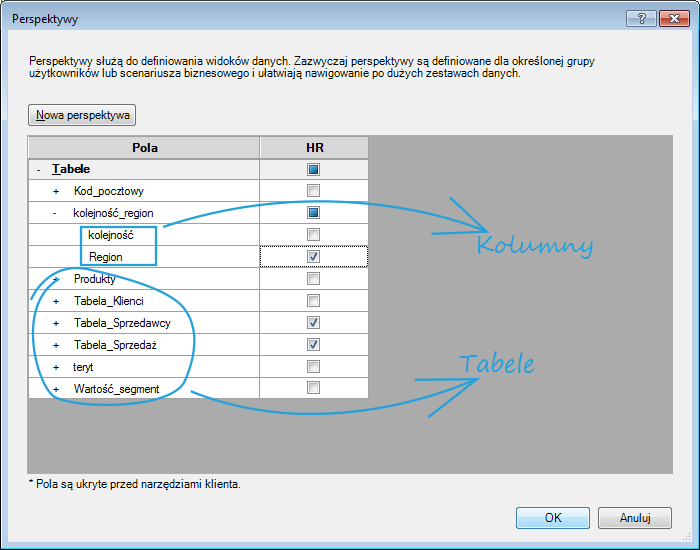Toggle the kolejność_region checkbox

(314, 213)
